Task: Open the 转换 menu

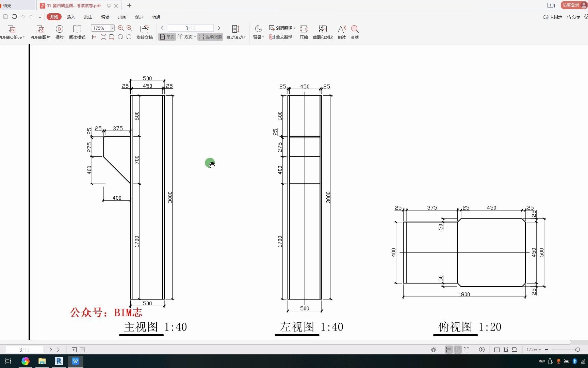Action: click(156, 17)
